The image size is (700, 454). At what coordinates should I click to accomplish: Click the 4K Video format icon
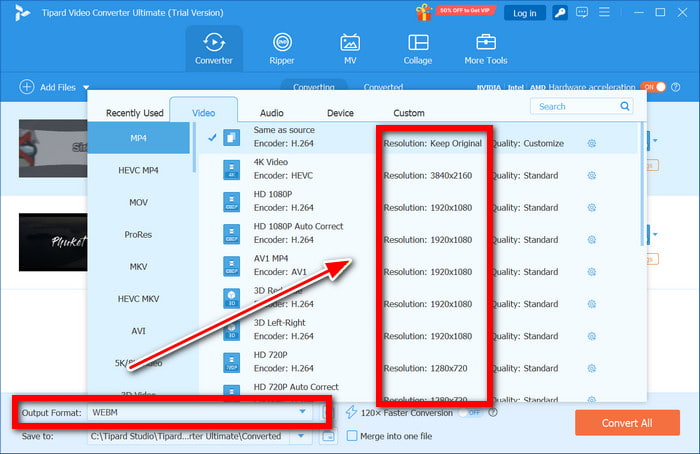(x=231, y=170)
